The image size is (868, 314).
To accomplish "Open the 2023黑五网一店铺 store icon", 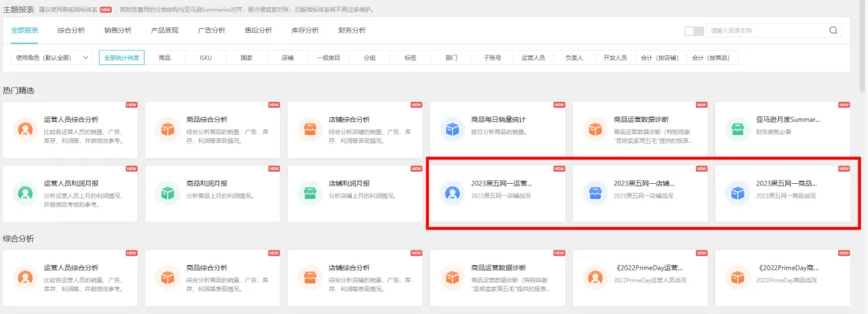I will coord(595,193).
